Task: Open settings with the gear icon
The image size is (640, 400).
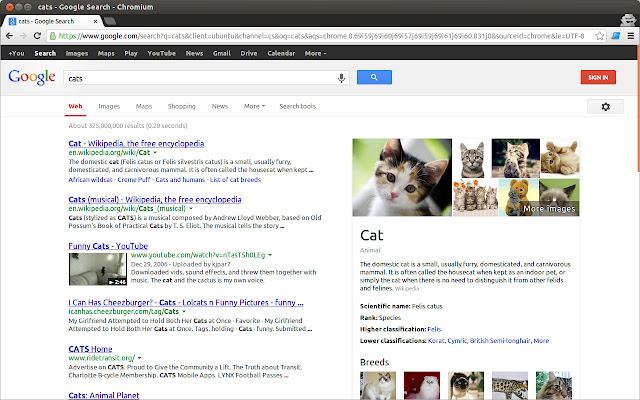Action: click(x=605, y=107)
